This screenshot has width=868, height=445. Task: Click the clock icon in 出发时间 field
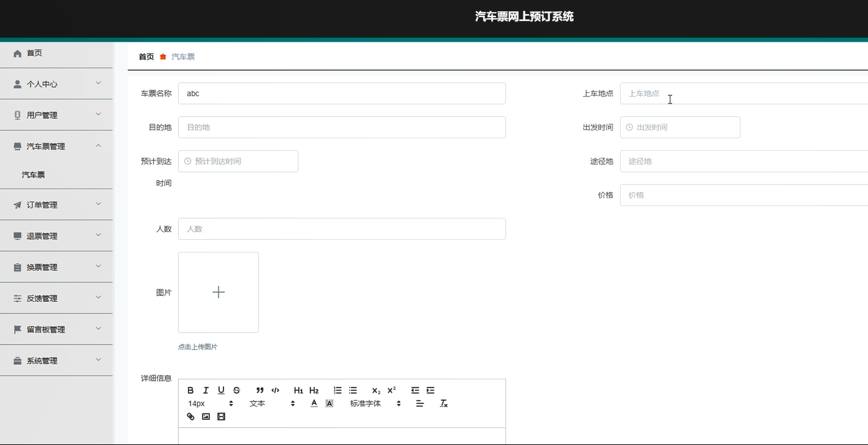(629, 127)
